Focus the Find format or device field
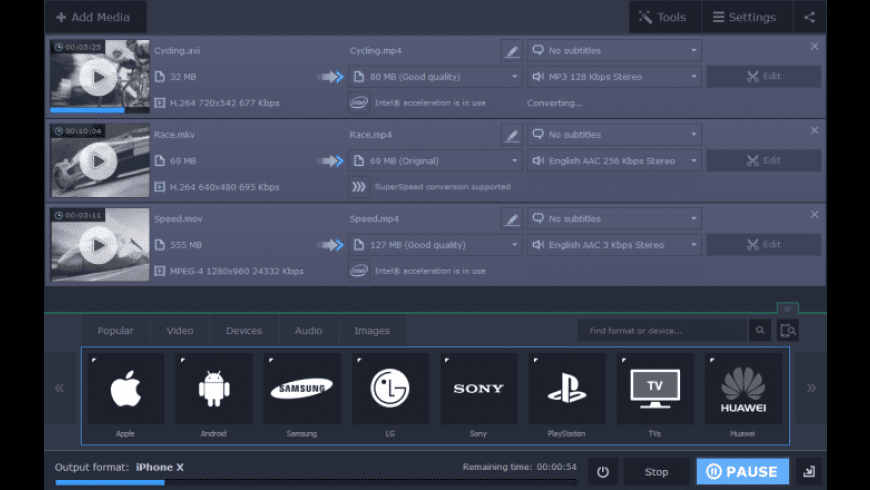Screen dimensions: 870x490 pyautogui.click(x=662, y=331)
